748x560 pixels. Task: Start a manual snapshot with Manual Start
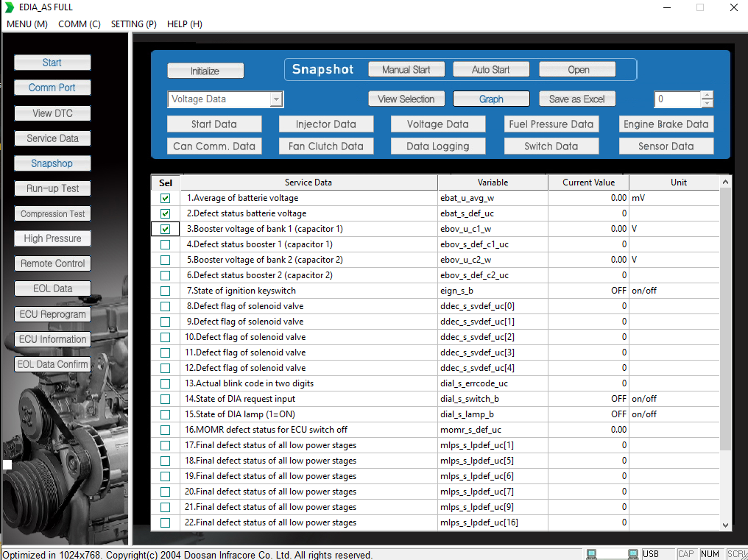pos(406,70)
